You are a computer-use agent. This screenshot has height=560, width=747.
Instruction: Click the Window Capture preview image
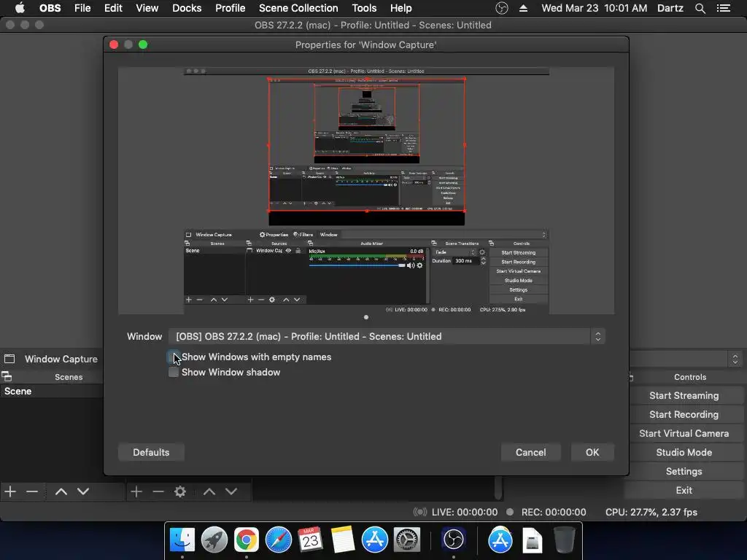(366, 190)
